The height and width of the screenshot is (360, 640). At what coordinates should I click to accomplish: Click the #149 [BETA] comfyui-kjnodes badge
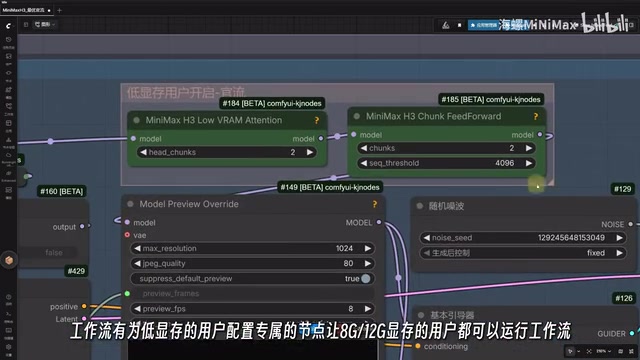click(x=330, y=187)
